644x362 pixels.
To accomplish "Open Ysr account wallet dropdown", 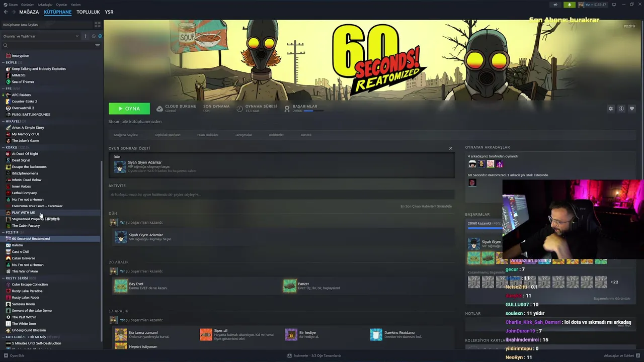I will (592, 5).
